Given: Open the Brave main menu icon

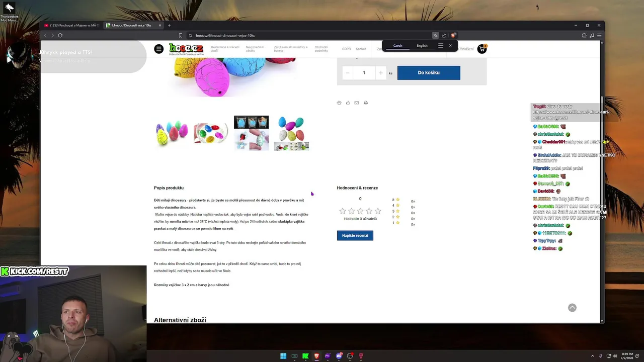Looking at the screenshot, I should pos(599,35).
